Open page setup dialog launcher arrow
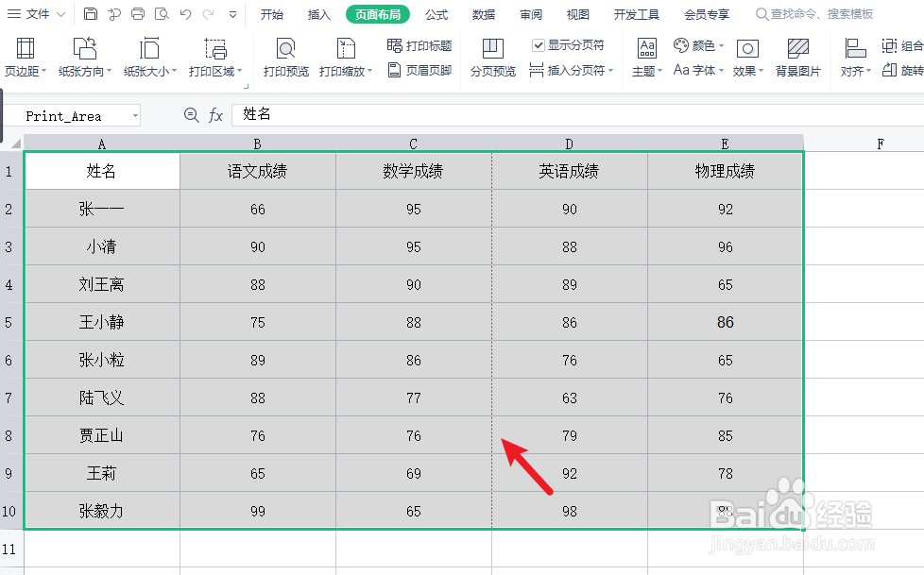 (247, 86)
